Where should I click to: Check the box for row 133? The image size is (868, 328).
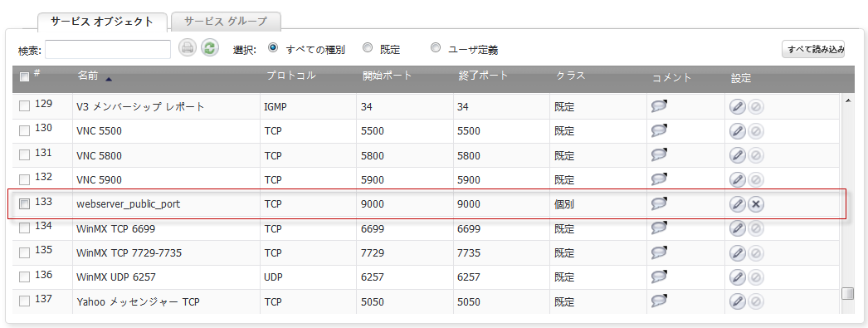pyautogui.click(x=24, y=204)
